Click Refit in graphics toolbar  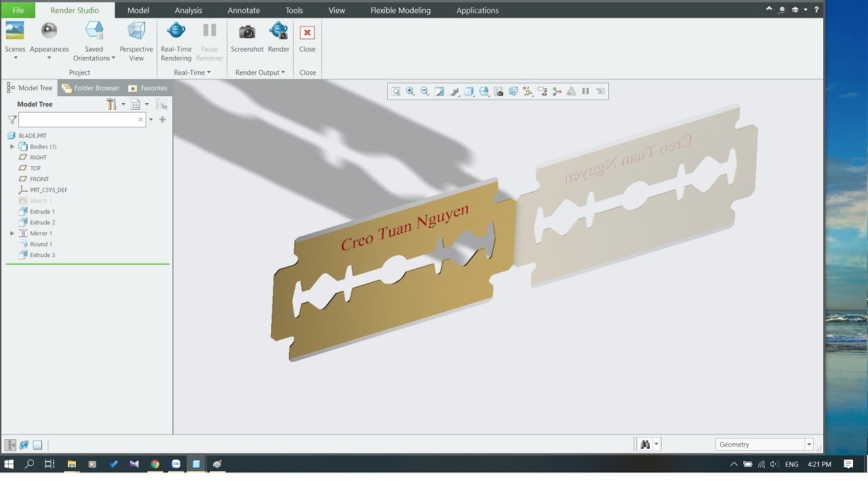click(396, 91)
